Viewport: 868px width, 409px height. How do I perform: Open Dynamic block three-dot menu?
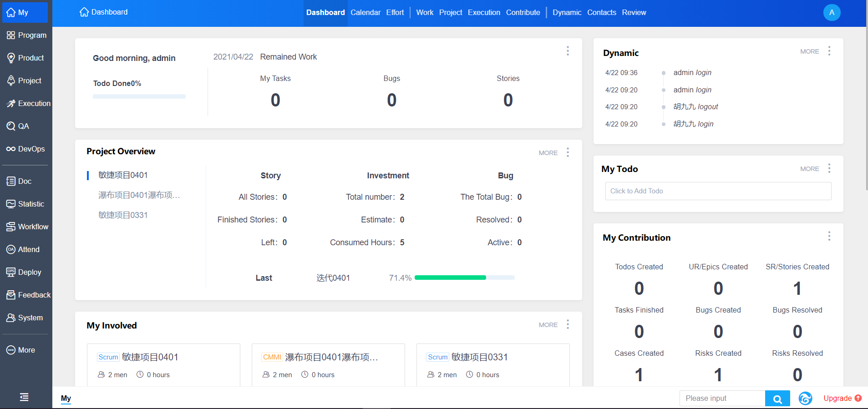(x=829, y=51)
